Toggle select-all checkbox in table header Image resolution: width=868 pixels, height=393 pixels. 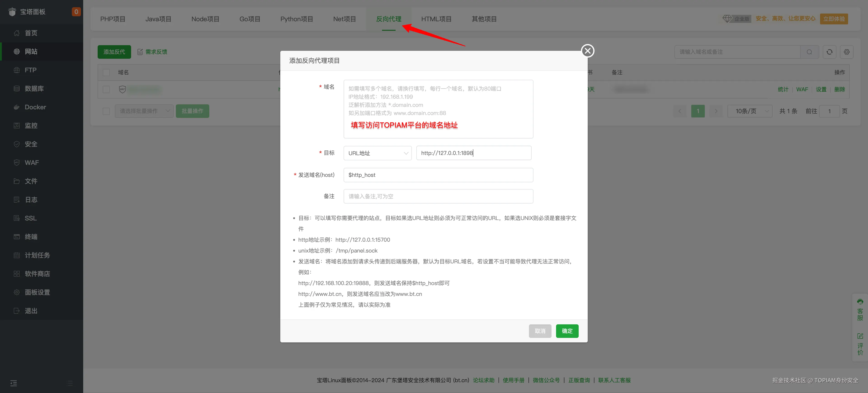[x=106, y=73]
